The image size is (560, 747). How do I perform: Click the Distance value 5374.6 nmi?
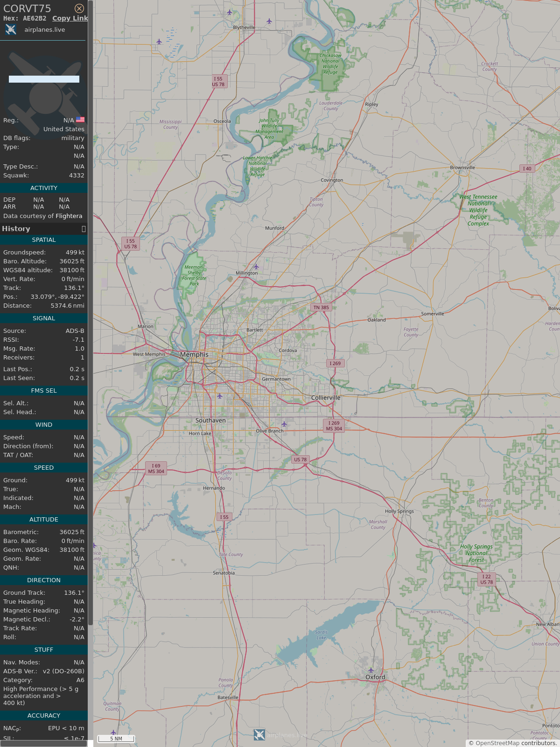68,306
